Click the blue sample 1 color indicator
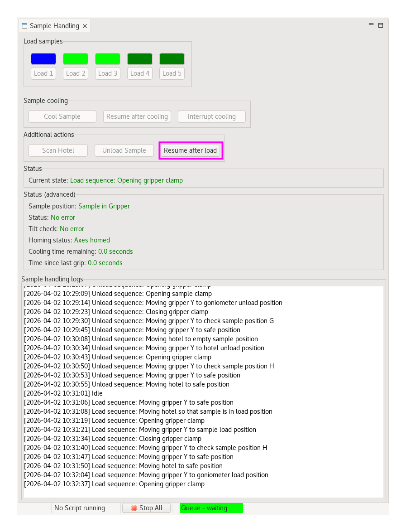The image size is (406, 532). (x=43, y=59)
